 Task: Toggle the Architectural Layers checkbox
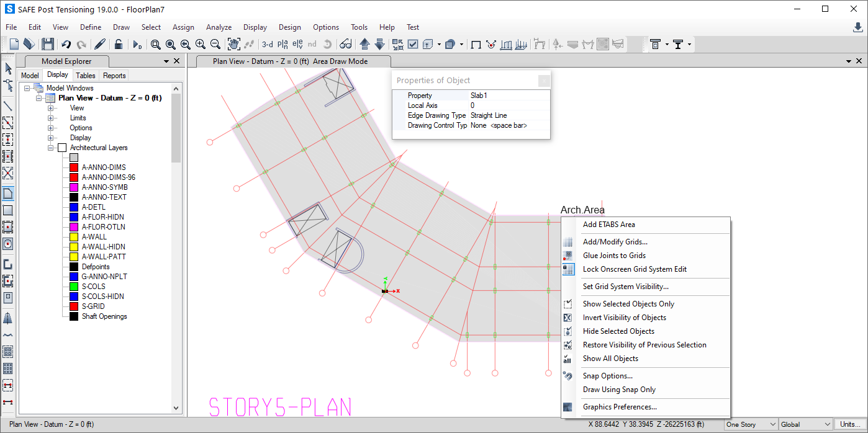point(61,148)
